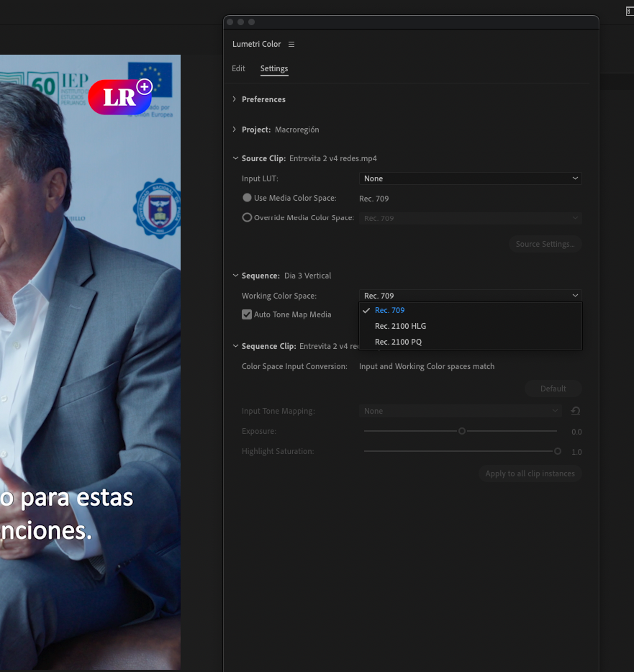Select the Use Media Color Space option
The image size is (634, 672).
[x=247, y=197]
